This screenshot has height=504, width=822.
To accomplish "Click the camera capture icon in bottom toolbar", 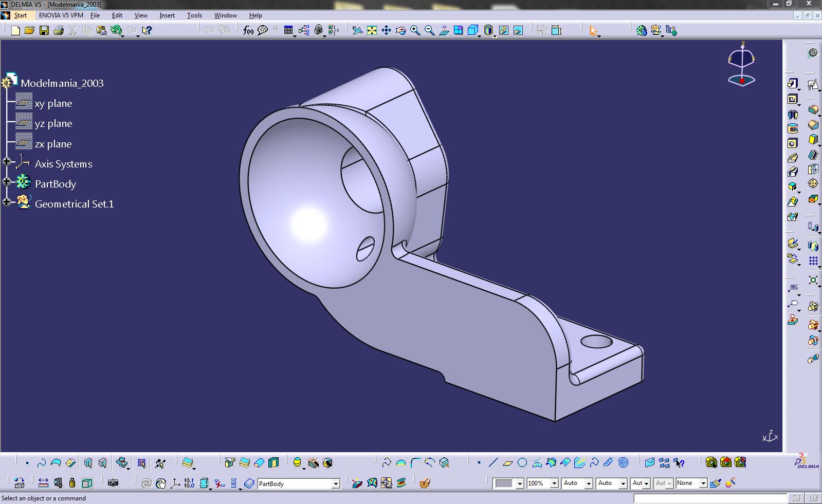I will [113, 483].
